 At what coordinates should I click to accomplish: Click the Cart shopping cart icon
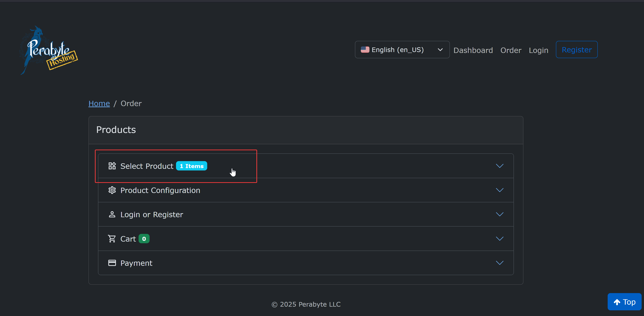pos(112,239)
